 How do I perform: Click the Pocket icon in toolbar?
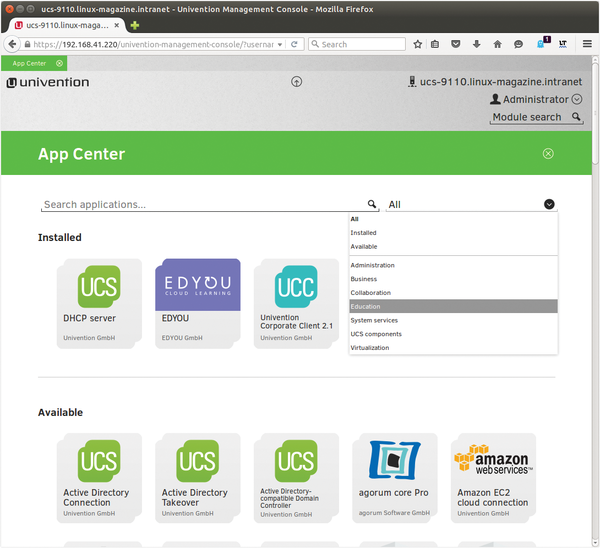pyautogui.click(x=455, y=44)
